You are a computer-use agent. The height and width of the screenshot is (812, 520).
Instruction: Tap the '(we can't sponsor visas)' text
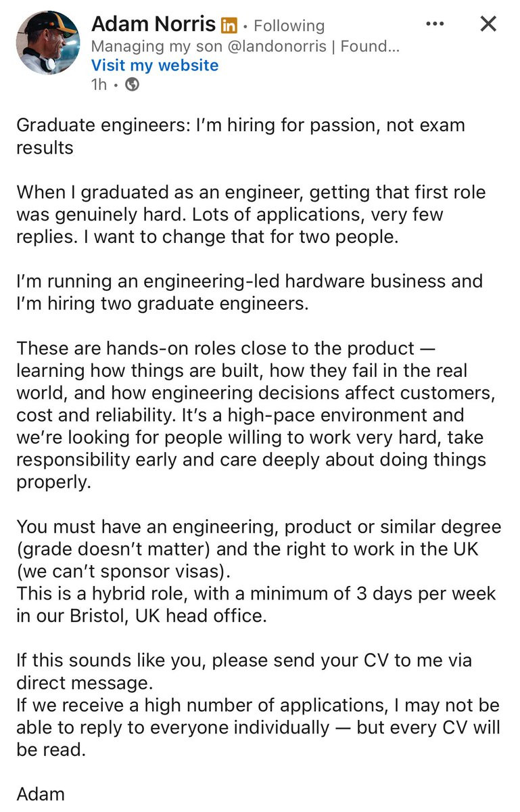pos(124,570)
